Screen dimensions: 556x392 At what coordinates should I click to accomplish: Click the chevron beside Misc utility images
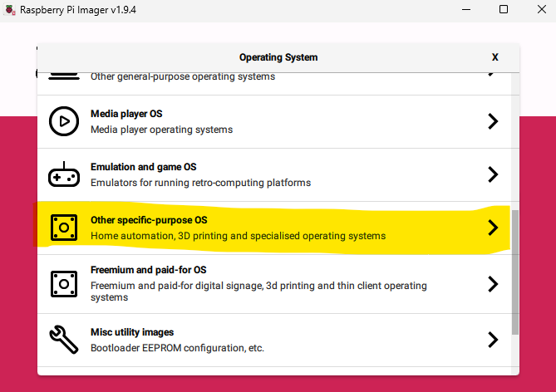pos(493,339)
